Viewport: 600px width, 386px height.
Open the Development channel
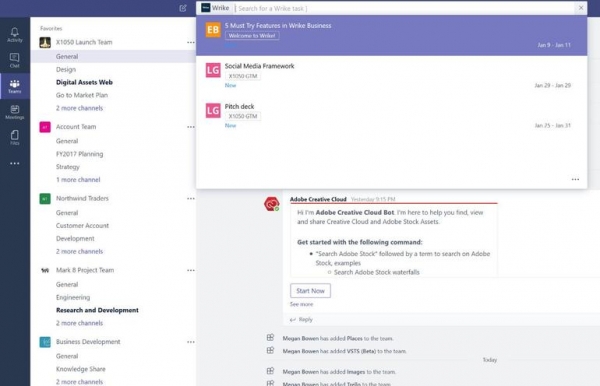point(75,239)
